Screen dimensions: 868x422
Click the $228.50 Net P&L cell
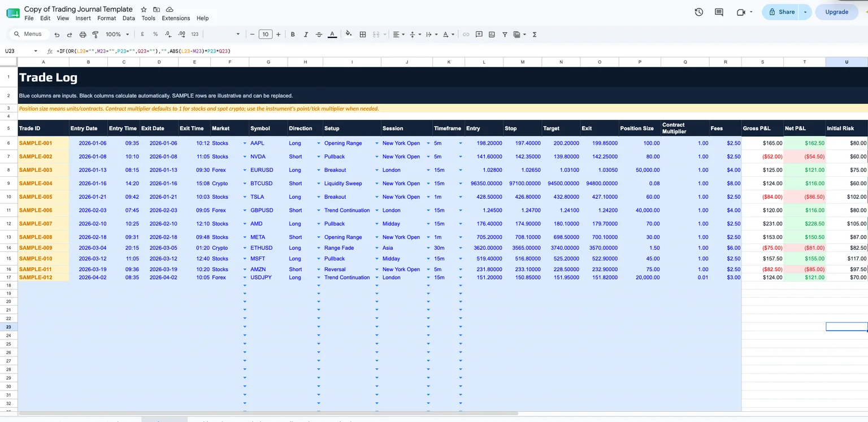805,224
